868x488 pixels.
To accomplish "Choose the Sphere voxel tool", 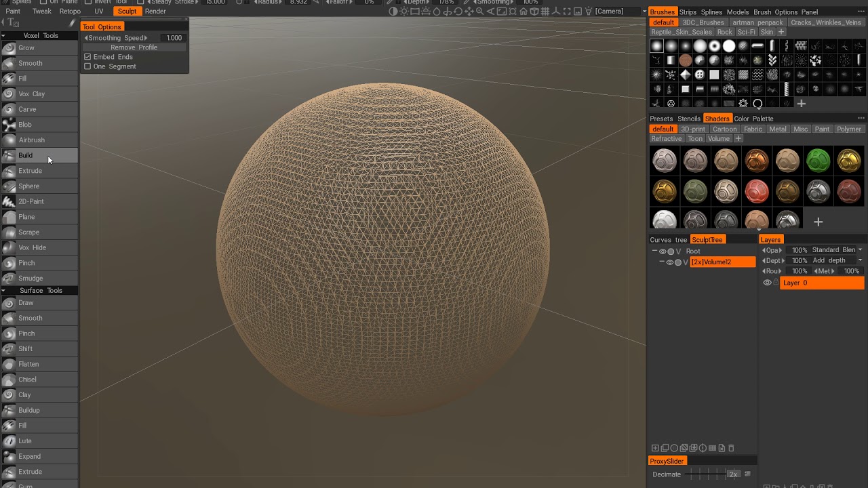I will tap(39, 186).
